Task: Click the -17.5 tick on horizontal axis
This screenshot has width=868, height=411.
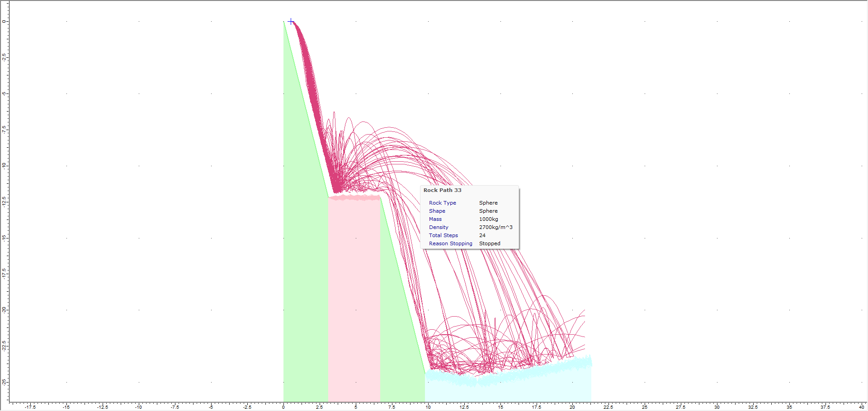Action: (30, 407)
